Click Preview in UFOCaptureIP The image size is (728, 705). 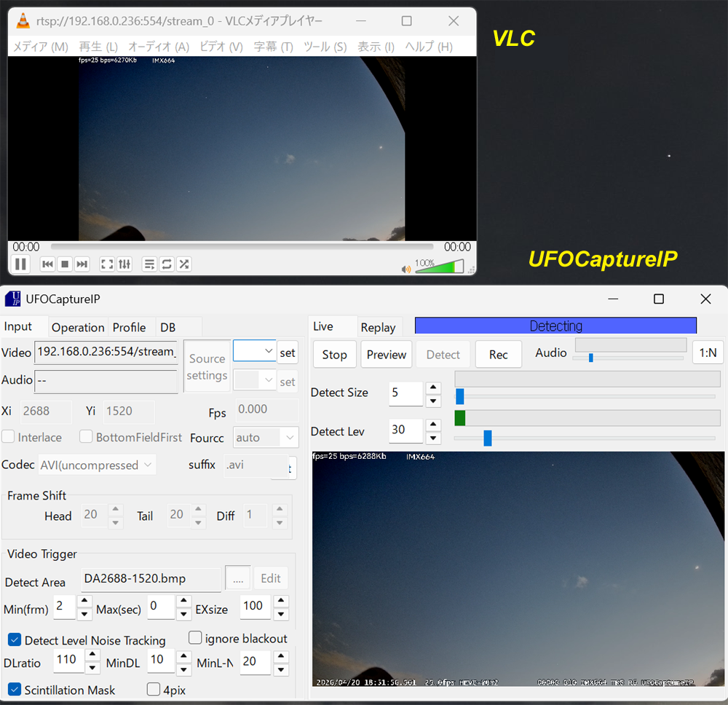click(386, 354)
